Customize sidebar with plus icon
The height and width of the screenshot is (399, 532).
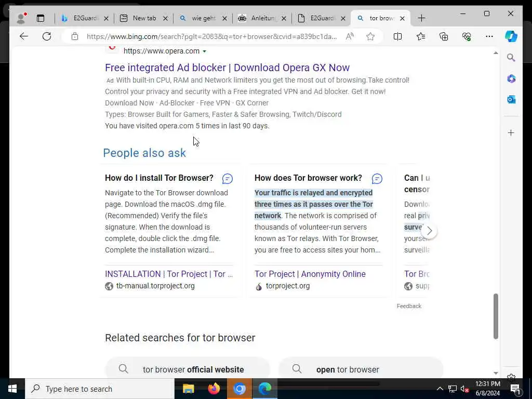coord(511,132)
